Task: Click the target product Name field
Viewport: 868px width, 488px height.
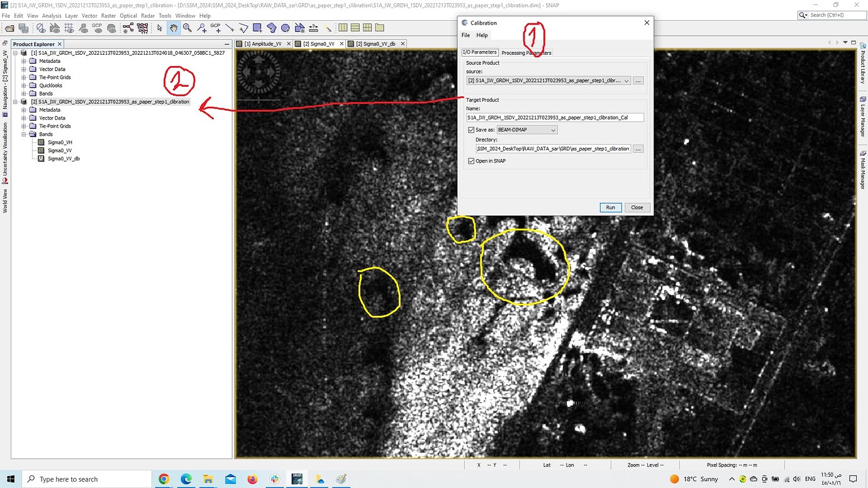Action: coord(554,117)
